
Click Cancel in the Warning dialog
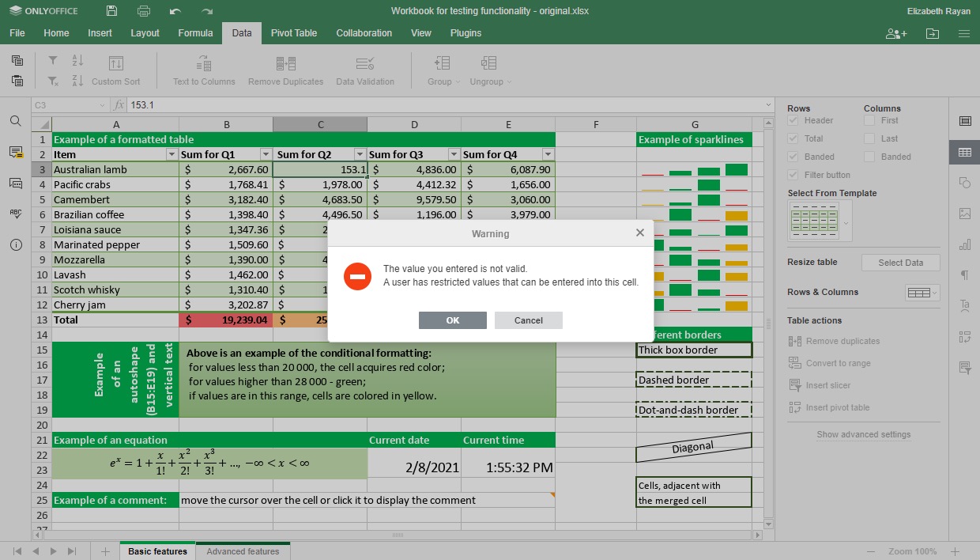529,320
